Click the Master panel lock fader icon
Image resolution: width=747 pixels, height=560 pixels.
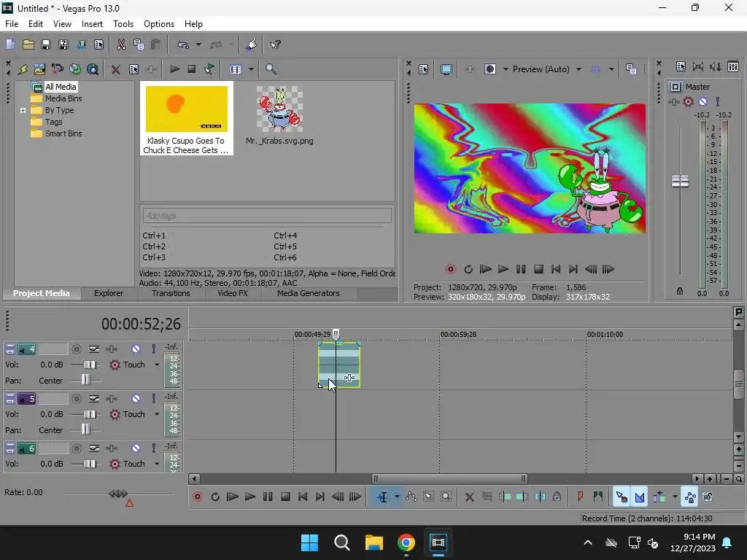click(x=680, y=291)
